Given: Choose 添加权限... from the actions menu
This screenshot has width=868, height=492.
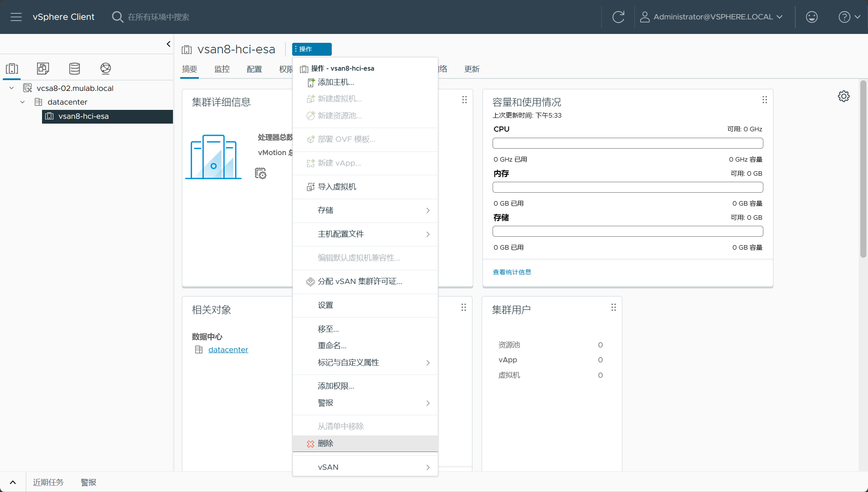Looking at the screenshot, I should (365, 386).
